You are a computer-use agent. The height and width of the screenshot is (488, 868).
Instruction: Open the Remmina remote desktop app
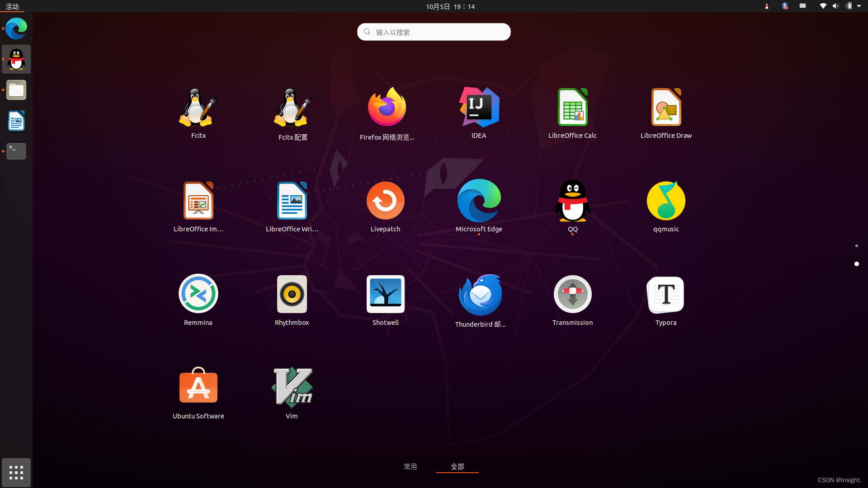198,300
